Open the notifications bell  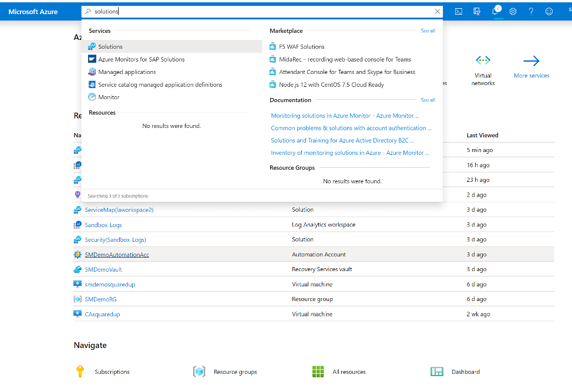coord(496,11)
